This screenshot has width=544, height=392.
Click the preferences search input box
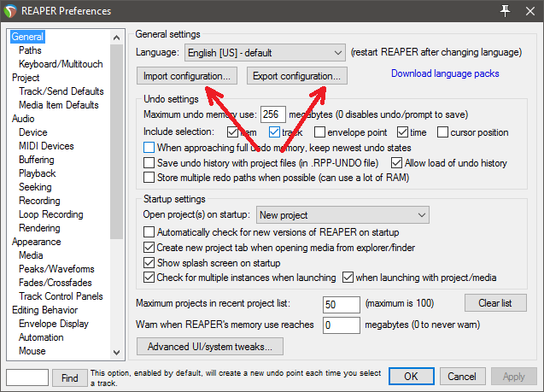pos(27,377)
